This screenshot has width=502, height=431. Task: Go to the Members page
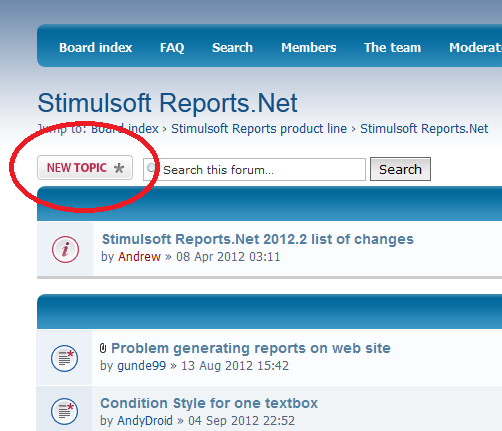tap(309, 47)
